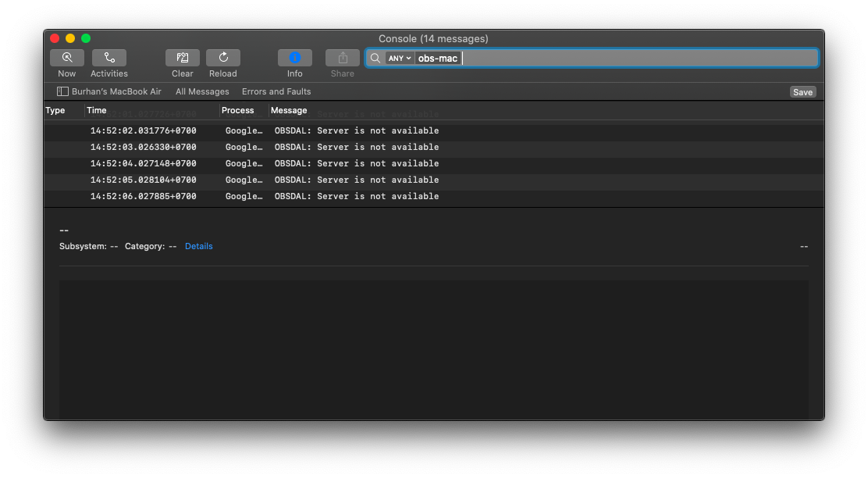
Task: Open the ANY search filter dropdown
Action: coord(399,58)
